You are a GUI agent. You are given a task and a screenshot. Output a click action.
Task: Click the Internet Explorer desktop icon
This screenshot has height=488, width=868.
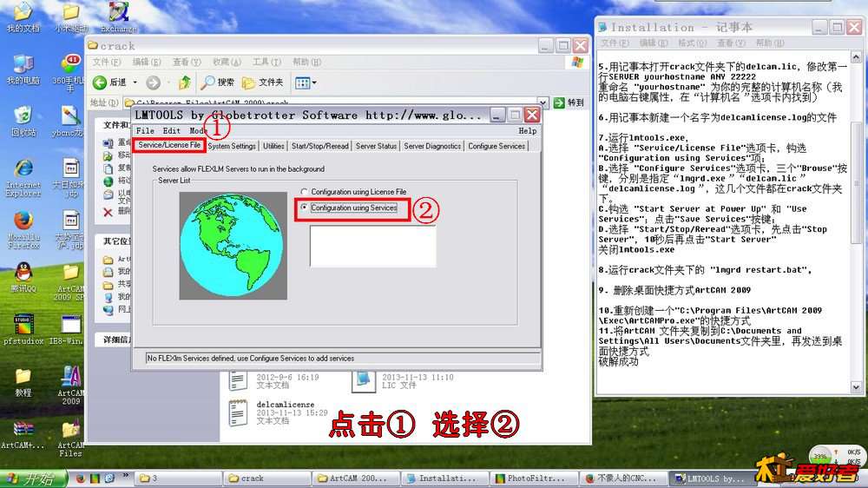click(x=23, y=178)
